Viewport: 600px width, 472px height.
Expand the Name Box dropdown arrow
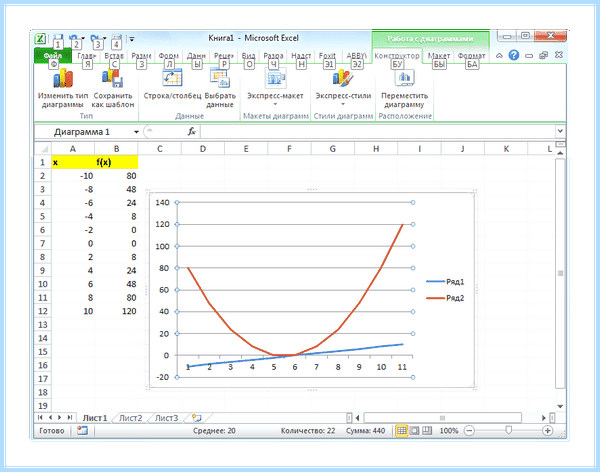(x=136, y=132)
